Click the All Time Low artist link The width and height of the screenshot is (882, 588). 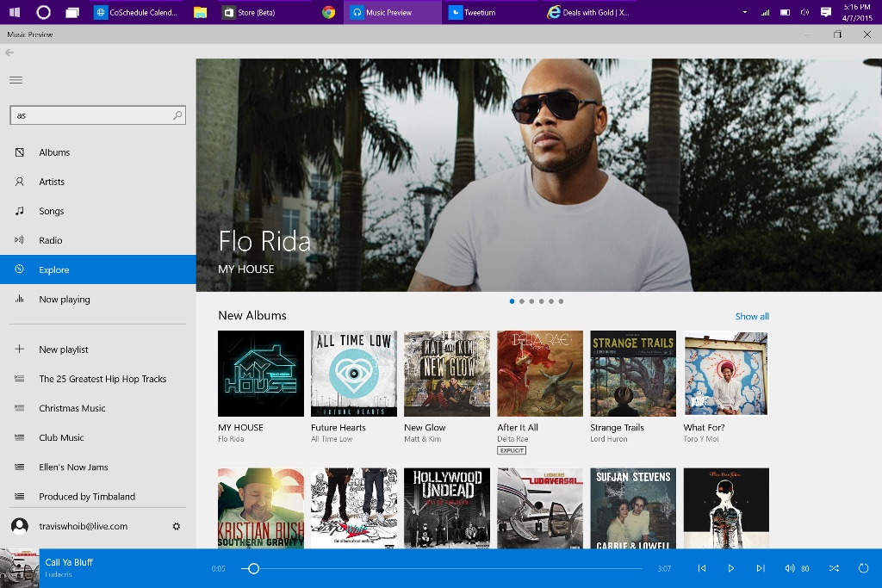[x=332, y=439]
